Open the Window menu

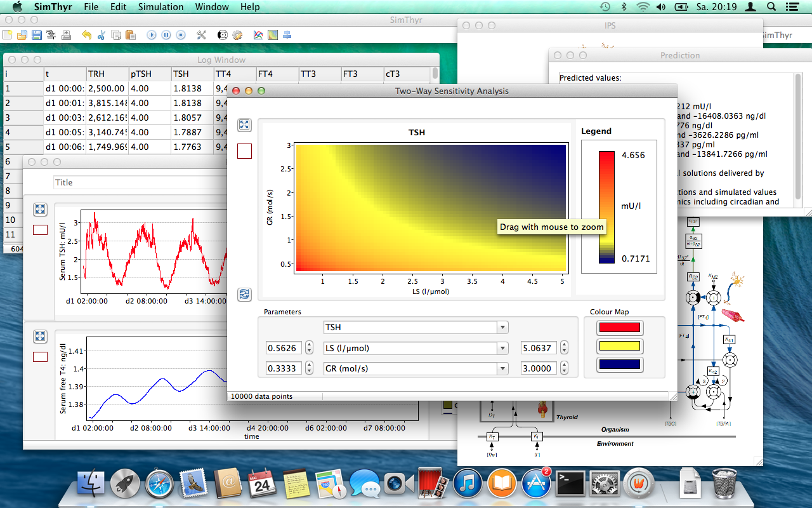[212, 7]
